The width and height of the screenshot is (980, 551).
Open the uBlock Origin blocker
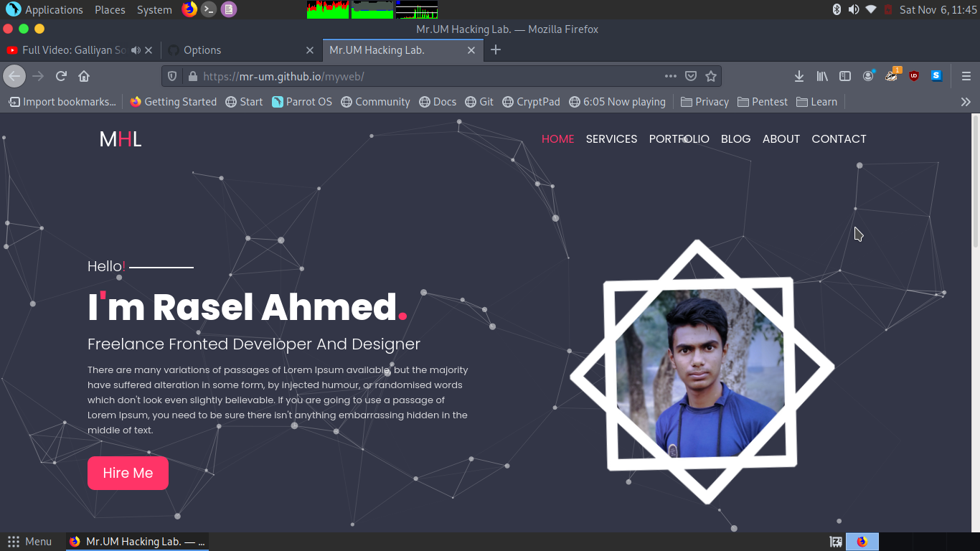(914, 76)
